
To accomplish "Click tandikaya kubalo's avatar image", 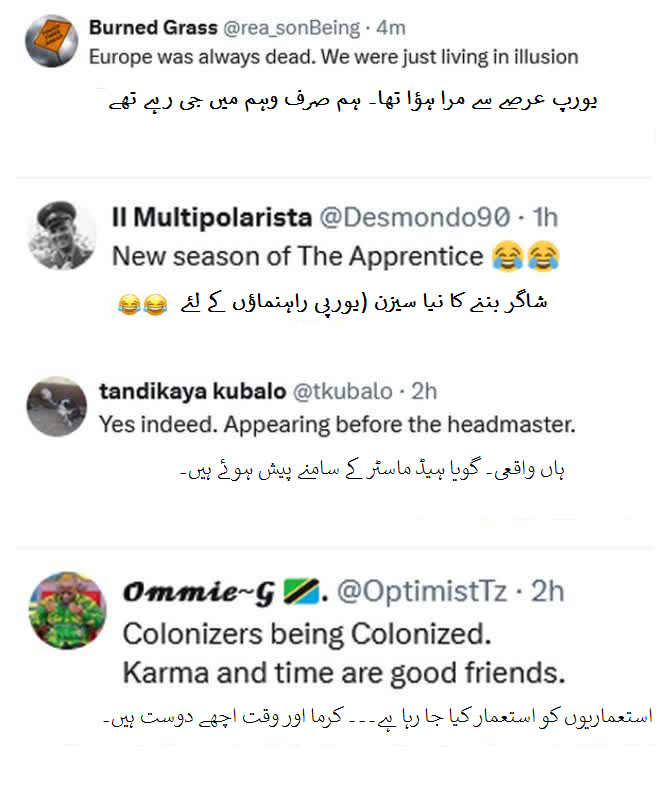I will point(57,407).
